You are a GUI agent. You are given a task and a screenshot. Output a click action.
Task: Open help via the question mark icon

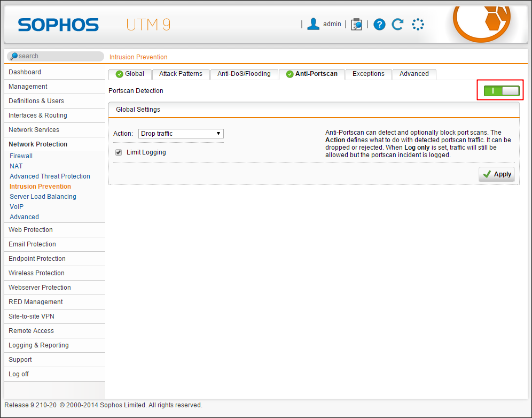379,24
